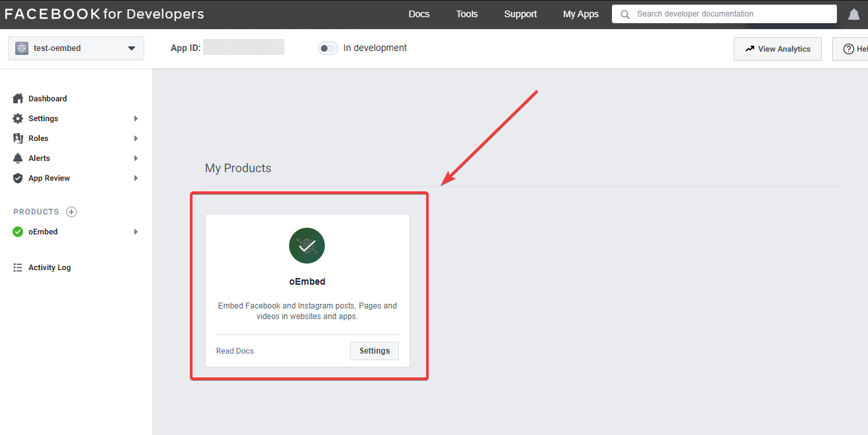Select Tools from the top navigation bar
Image resolution: width=868 pixels, height=435 pixels.
pyautogui.click(x=466, y=13)
